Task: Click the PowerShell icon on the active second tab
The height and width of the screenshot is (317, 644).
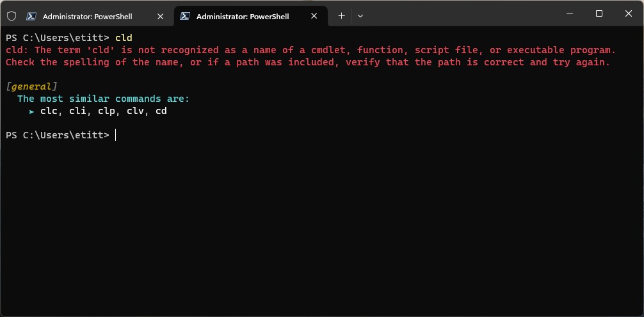Action: point(185,16)
